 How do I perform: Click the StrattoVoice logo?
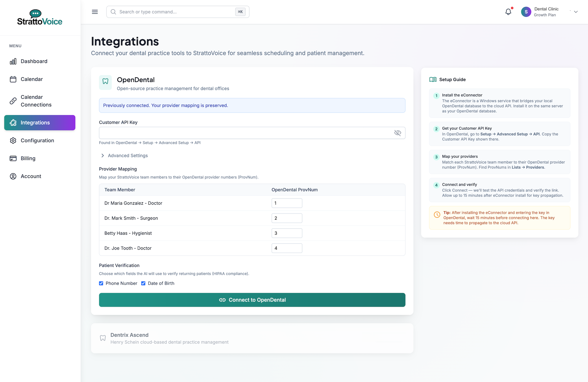[x=40, y=18]
